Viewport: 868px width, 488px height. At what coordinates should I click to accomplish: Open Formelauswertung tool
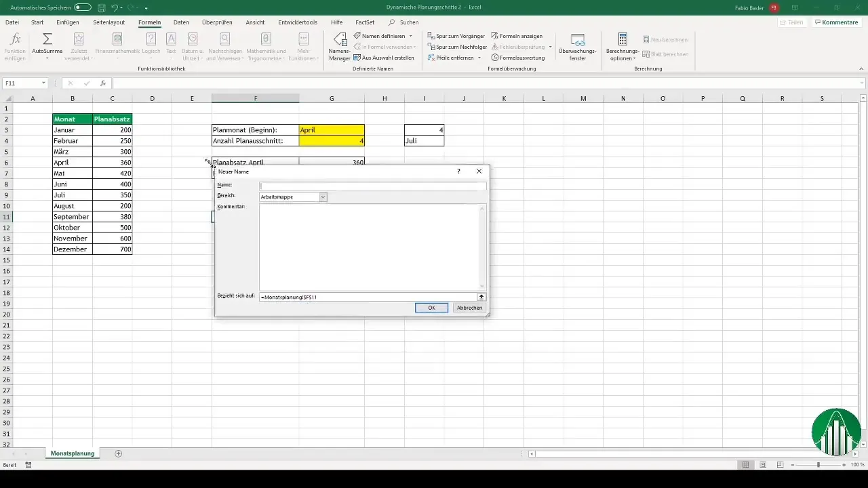(x=518, y=58)
